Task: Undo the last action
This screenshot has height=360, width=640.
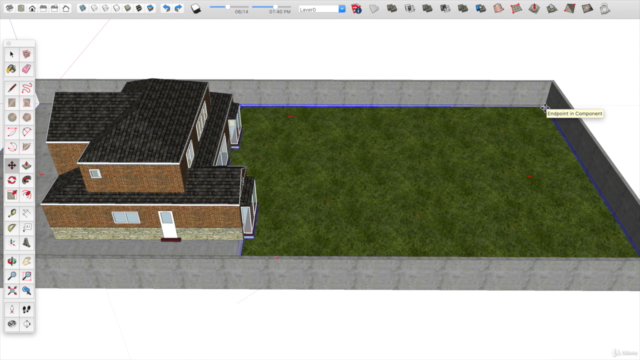Action: [167, 8]
